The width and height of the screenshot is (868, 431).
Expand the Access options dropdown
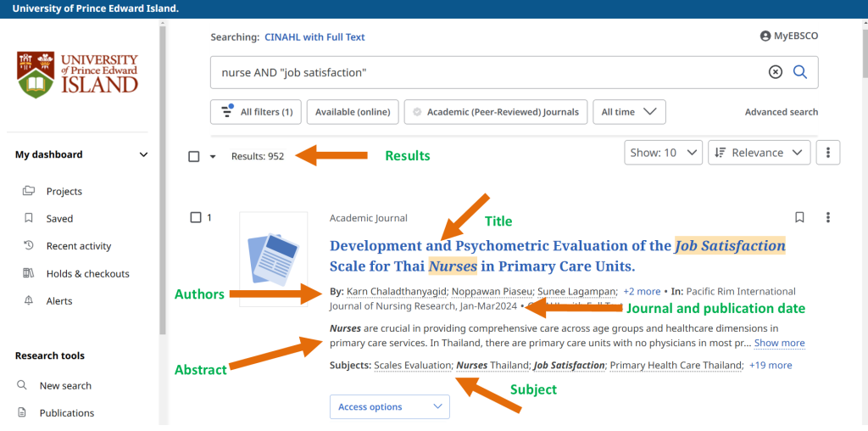tap(390, 407)
